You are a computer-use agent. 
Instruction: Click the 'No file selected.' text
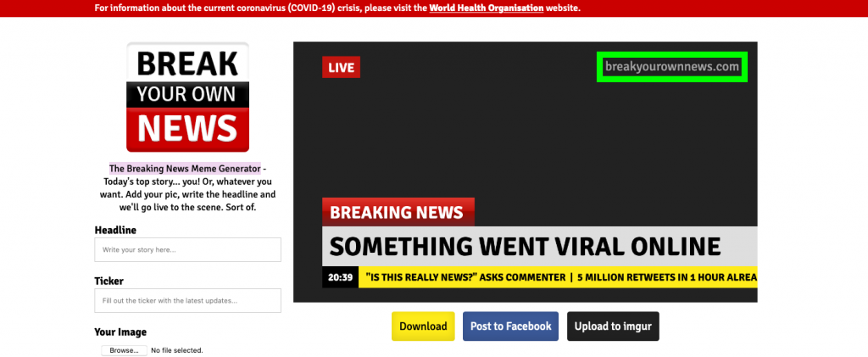pyautogui.click(x=176, y=350)
